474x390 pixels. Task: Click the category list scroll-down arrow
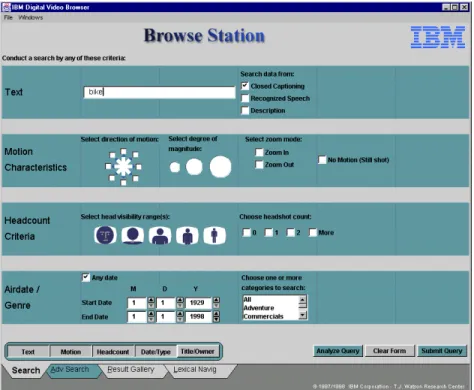pos(303,315)
